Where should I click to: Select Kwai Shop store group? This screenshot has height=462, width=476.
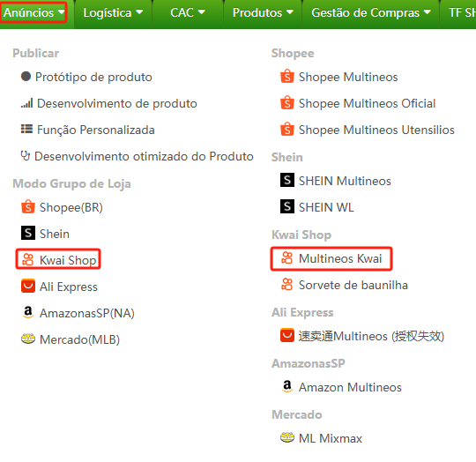coord(68,260)
